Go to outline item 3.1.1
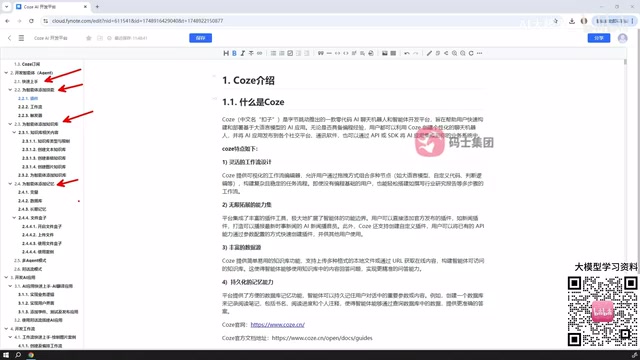 36,294
